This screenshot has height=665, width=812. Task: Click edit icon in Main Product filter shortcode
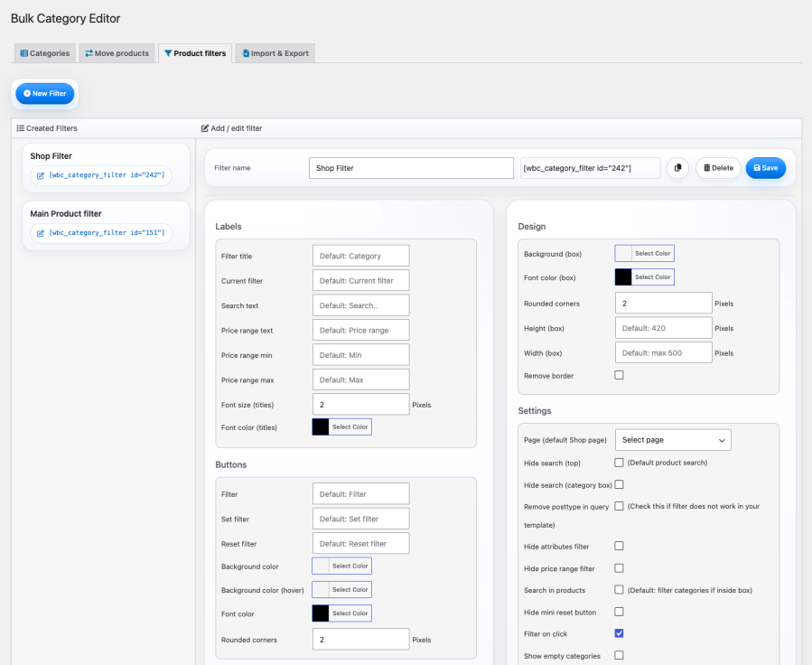[41, 233]
